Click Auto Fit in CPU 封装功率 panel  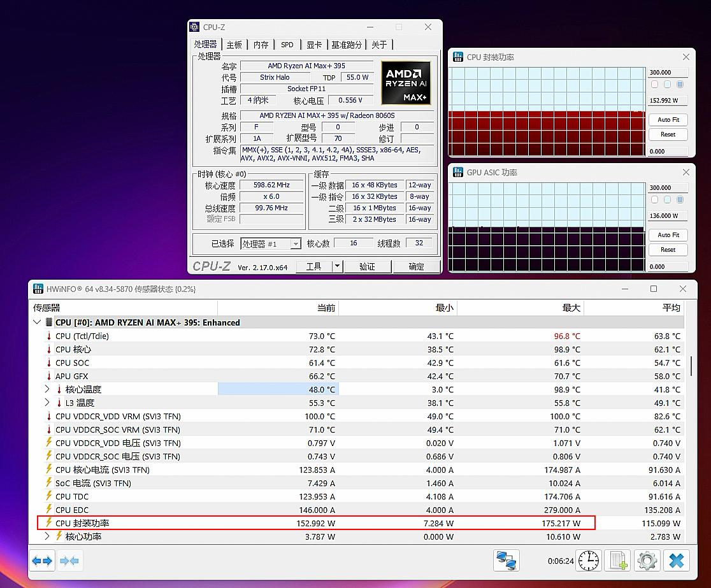pos(668,119)
